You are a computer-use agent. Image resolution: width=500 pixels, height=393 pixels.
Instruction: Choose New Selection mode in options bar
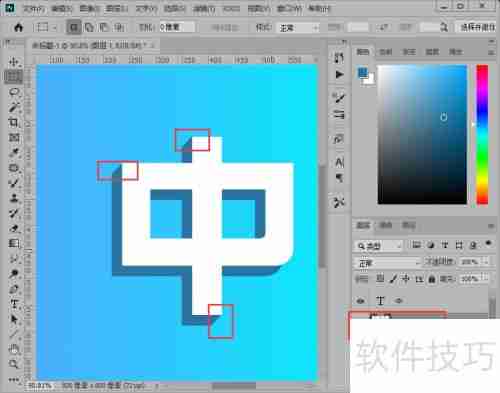point(74,27)
